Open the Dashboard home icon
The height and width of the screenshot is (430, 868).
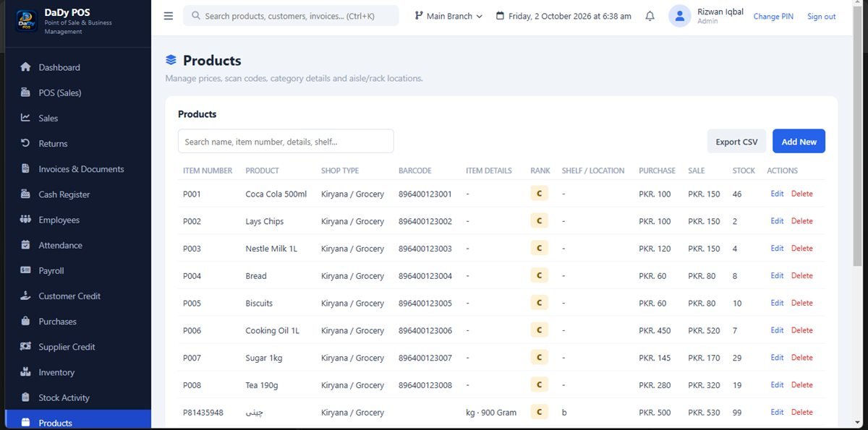pos(25,67)
